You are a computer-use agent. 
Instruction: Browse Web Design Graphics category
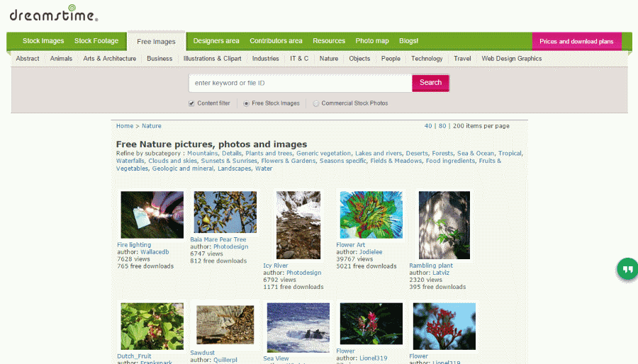click(511, 59)
